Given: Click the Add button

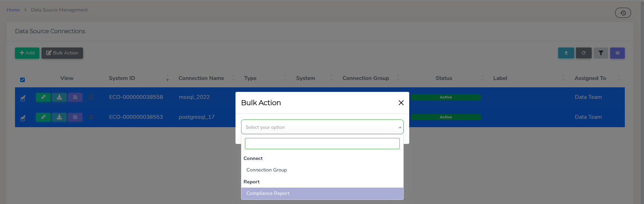Looking at the screenshot, I should 27,53.
